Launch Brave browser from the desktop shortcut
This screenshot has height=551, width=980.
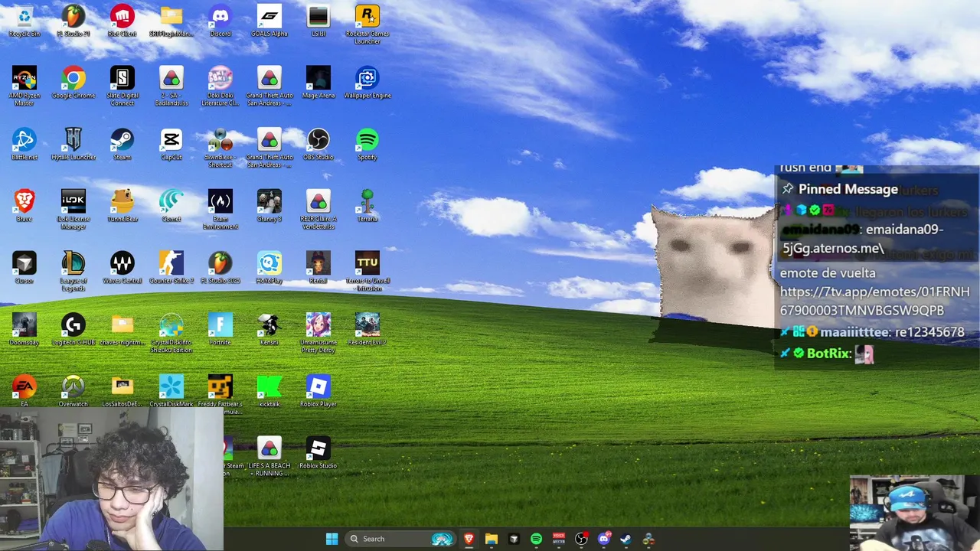click(x=24, y=206)
